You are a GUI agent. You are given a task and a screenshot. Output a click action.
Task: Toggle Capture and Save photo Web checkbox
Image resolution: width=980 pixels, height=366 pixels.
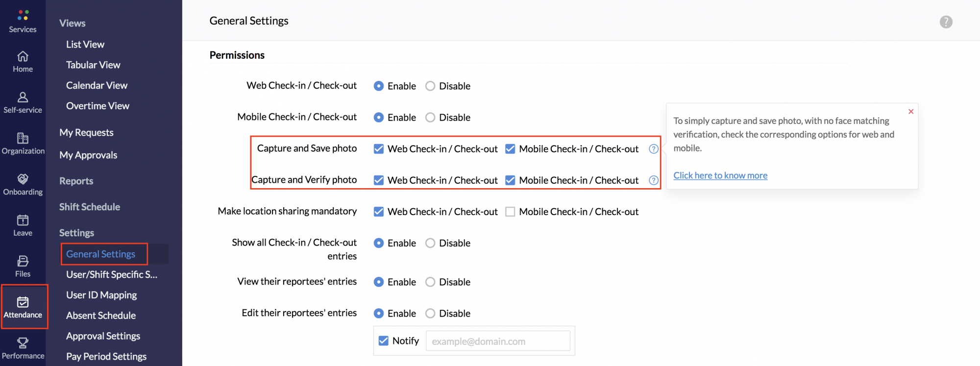[378, 149]
